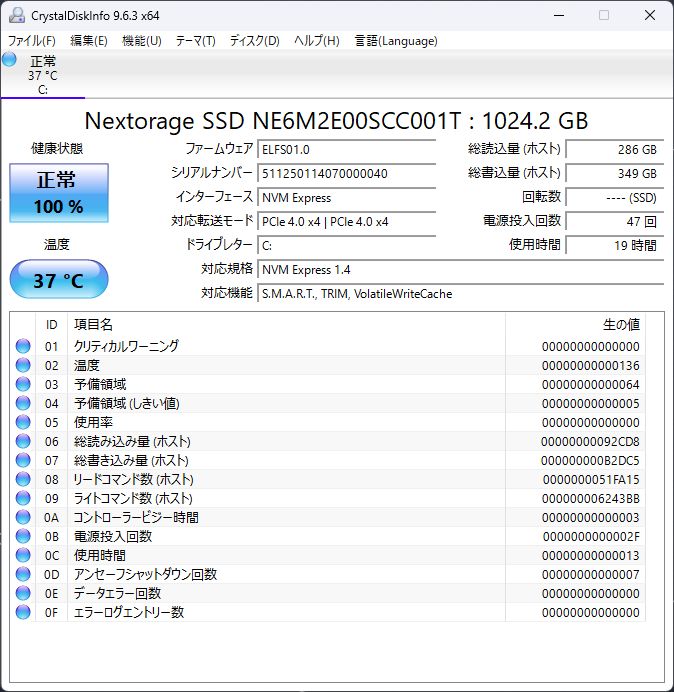The width and height of the screenshot is (674, 692).
Task: Click the 項目名 column header
Action: point(93,325)
